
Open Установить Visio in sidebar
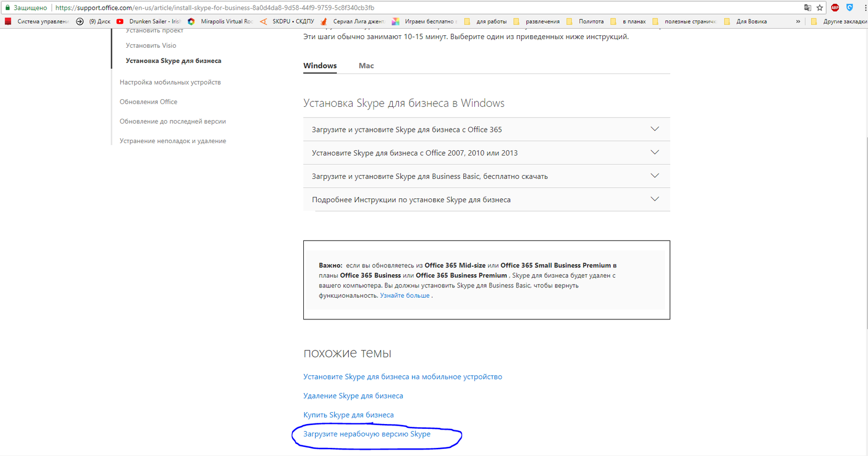coord(151,46)
